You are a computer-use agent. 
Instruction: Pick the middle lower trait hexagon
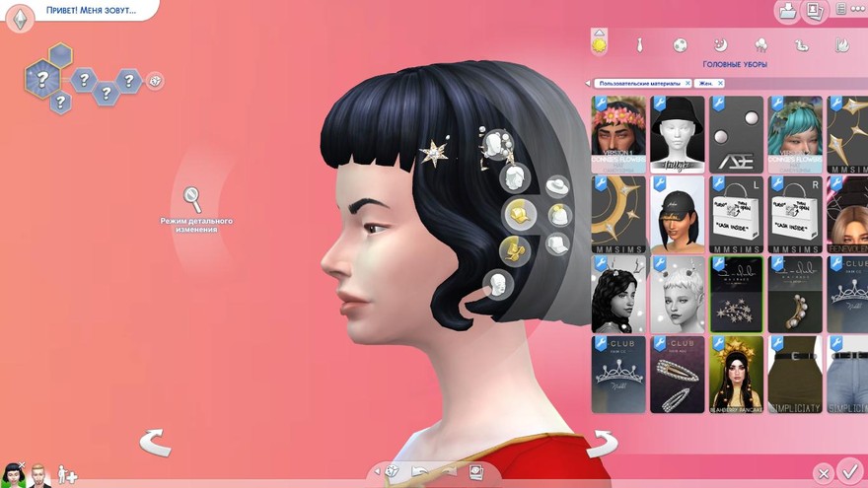coord(106,92)
